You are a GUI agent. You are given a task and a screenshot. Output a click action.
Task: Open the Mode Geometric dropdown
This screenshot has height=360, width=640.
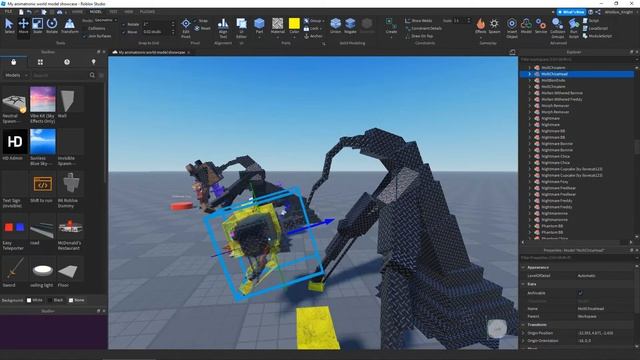tap(106, 20)
